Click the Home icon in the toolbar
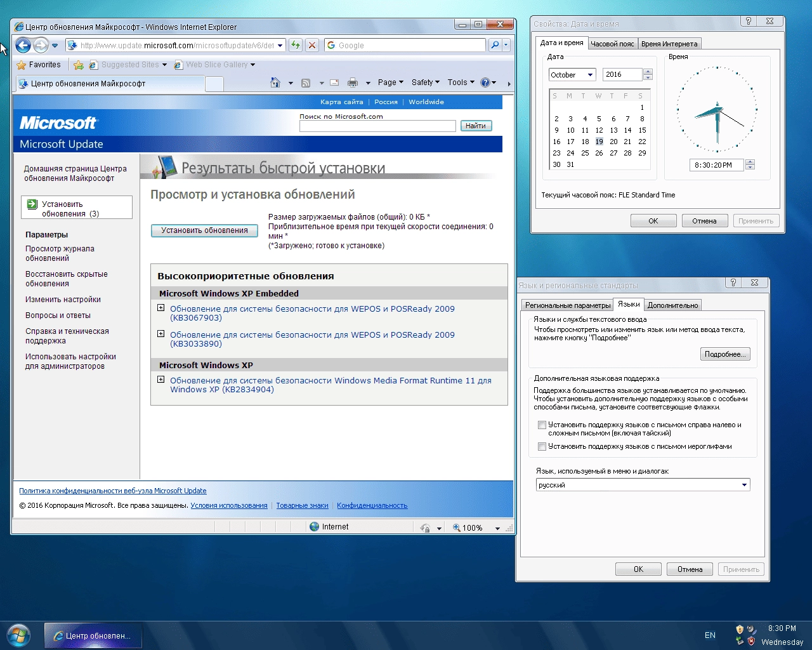Image resolution: width=812 pixels, height=650 pixels. click(x=275, y=83)
